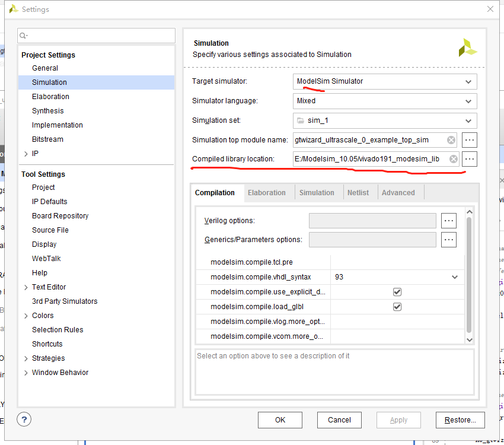Click the Verilog options text field

[x=372, y=221]
